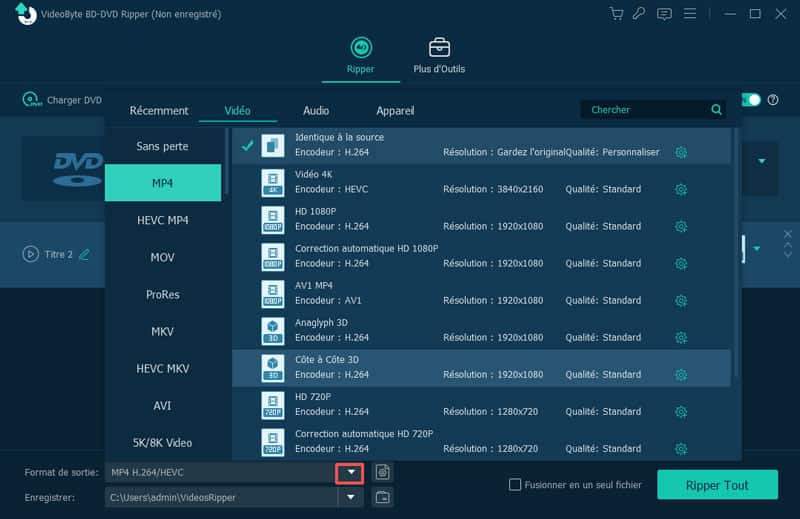This screenshot has height=519, width=800.
Task: Toggle the green switch at top right
Action: coord(750,100)
